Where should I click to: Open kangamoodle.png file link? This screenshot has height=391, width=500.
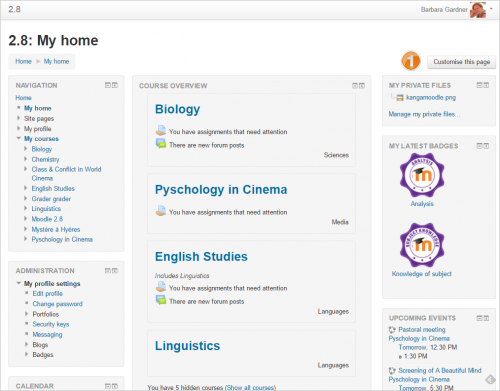pyautogui.click(x=431, y=97)
